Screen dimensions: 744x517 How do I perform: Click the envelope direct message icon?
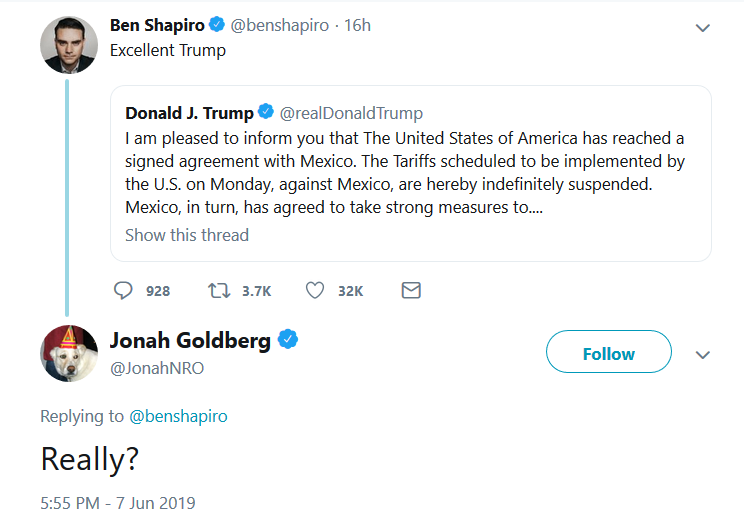point(410,290)
